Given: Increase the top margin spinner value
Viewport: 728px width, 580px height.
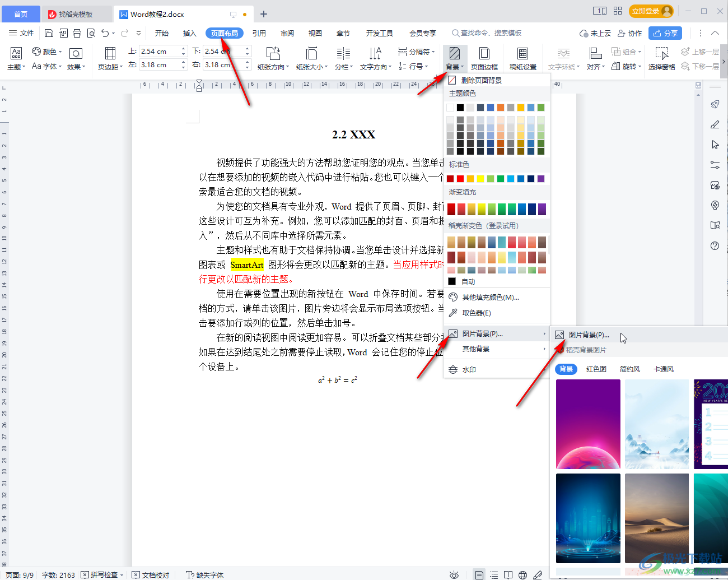Looking at the screenshot, I should click(183, 49).
